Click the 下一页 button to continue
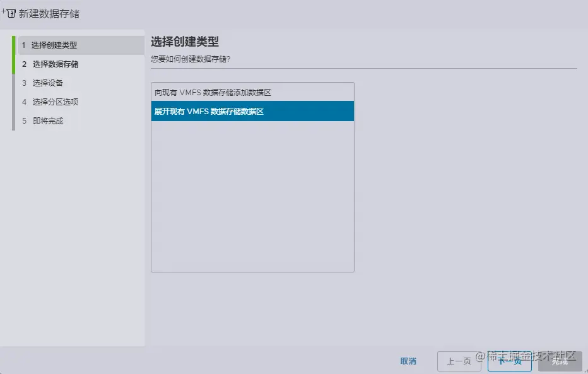Viewport: 588px width, 374px height. [509, 361]
